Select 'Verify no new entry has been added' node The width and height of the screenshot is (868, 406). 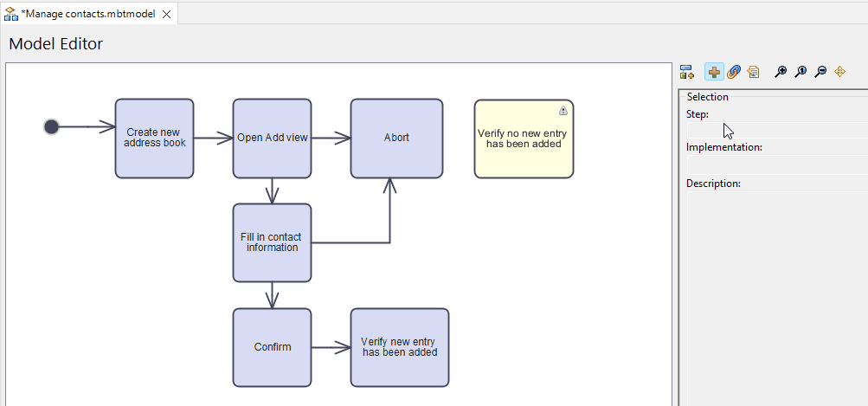(524, 139)
